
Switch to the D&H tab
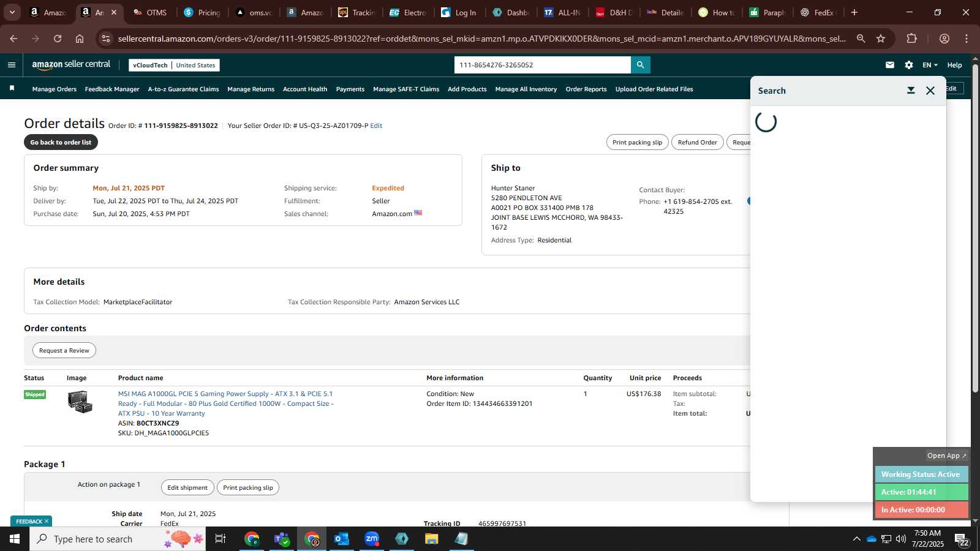(x=614, y=12)
